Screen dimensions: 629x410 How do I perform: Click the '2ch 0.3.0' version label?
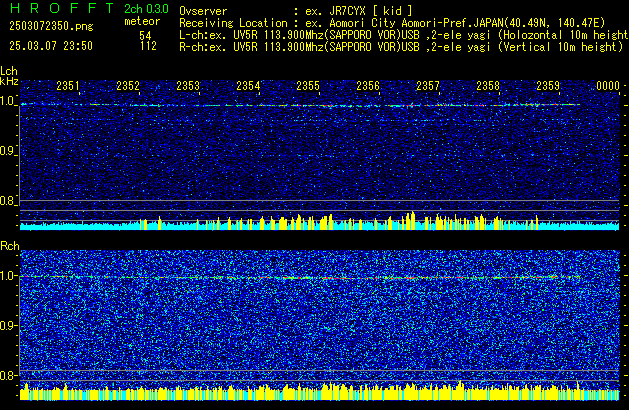(x=146, y=8)
